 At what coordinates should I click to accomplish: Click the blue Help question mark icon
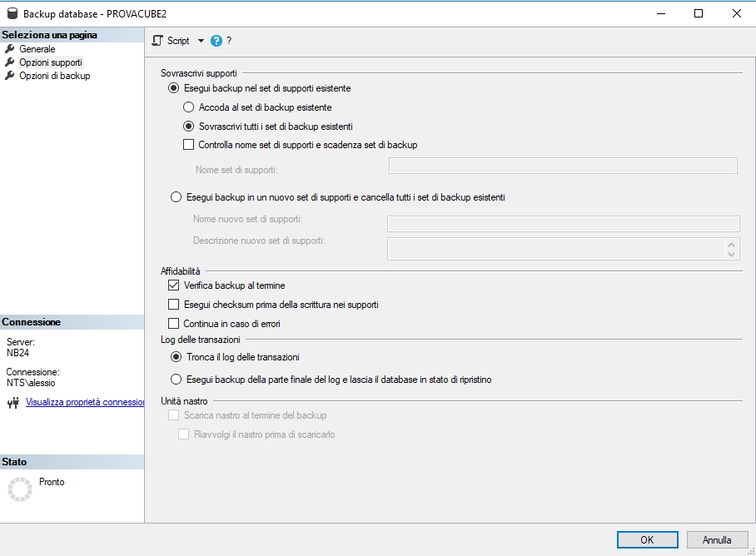(216, 41)
